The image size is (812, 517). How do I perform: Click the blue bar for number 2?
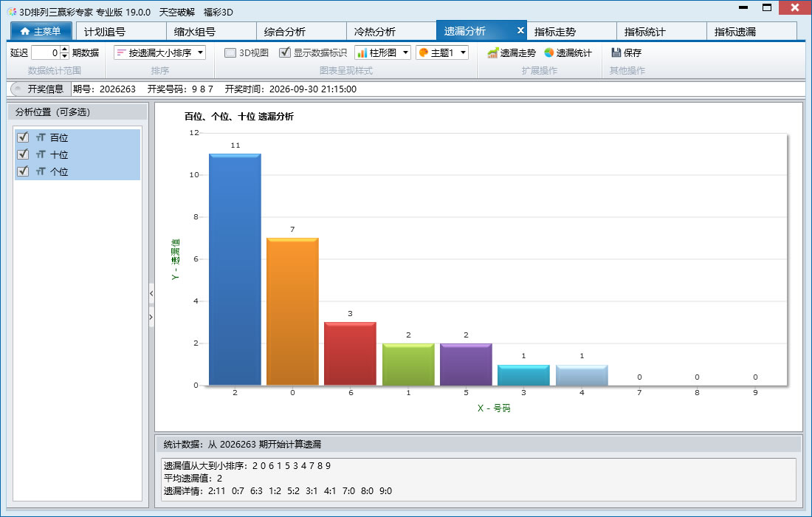[235, 270]
